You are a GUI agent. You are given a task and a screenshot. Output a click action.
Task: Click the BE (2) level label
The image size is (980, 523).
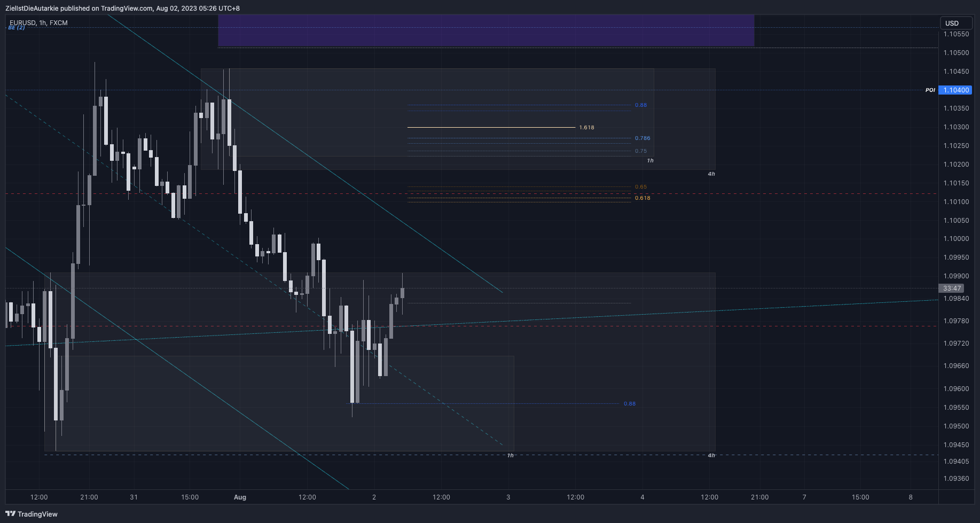tap(17, 27)
